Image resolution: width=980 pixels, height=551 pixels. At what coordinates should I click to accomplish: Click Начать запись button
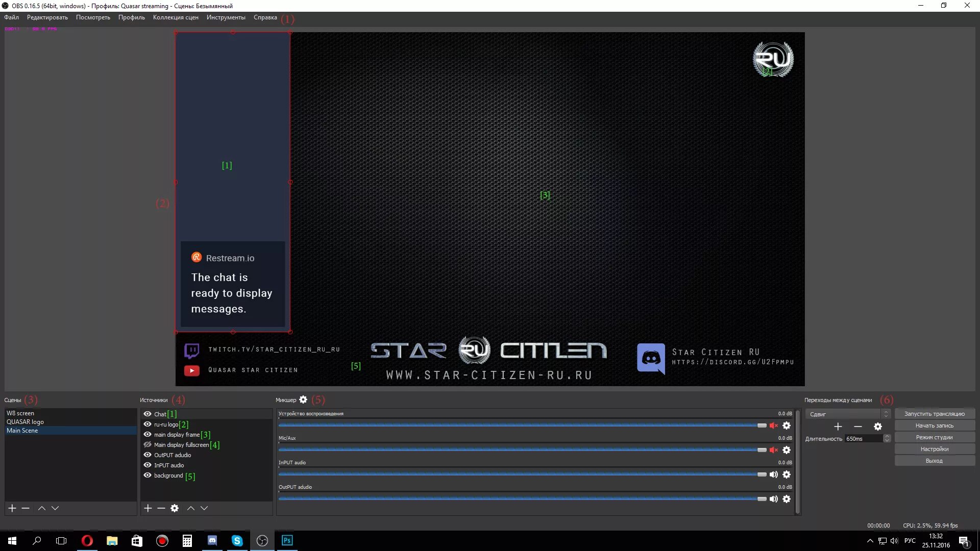pyautogui.click(x=934, y=425)
